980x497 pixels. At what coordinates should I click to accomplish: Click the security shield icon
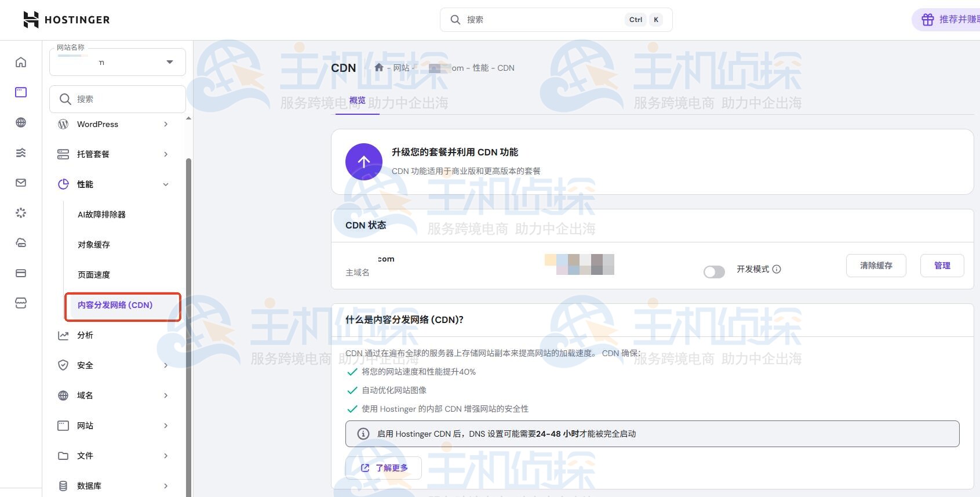tap(63, 365)
